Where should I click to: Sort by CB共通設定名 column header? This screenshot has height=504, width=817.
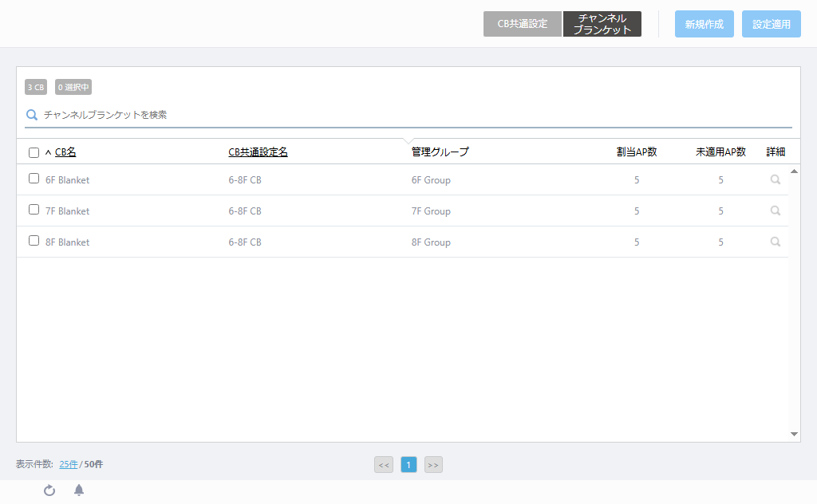pyautogui.click(x=258, y=152)
